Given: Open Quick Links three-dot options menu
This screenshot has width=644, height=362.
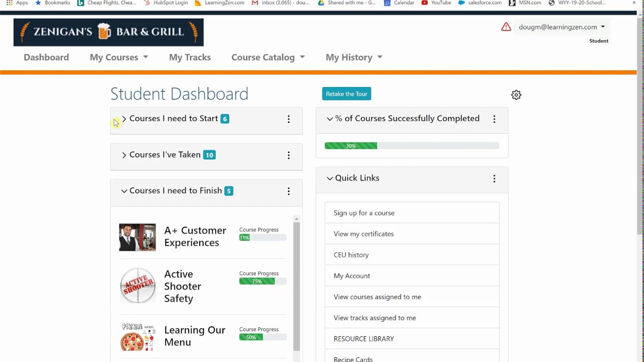Looking at the screenshot, I should (x=494, y=178).
